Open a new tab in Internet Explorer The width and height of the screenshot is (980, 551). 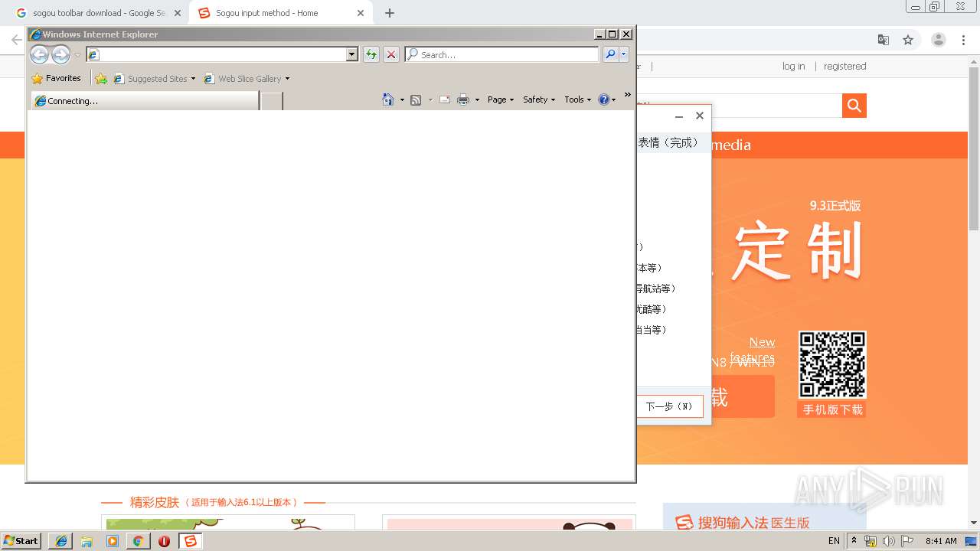click(x=272, y=100)
